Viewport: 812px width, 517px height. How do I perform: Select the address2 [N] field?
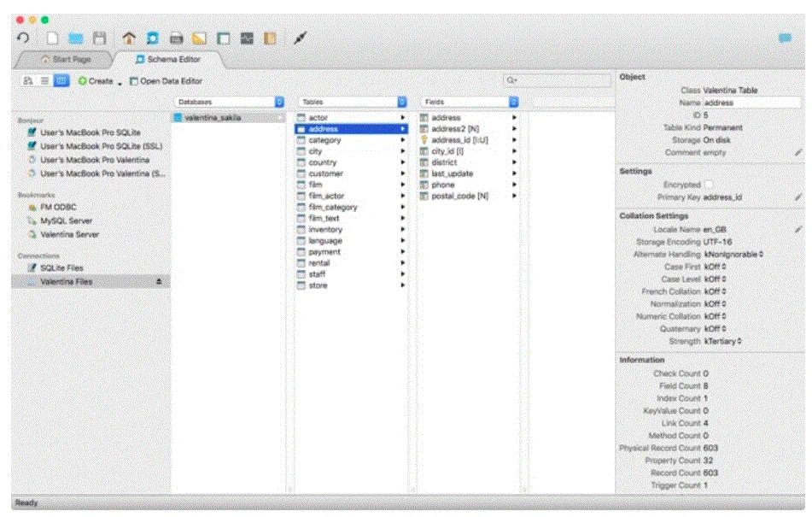469,129
